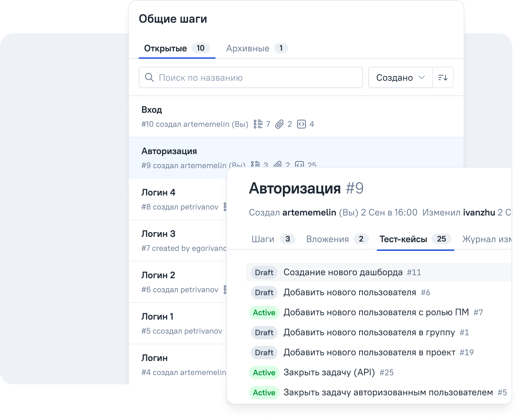Click the test-cases code icon in Вход row
Image resolution: width=520 pixels, height=420 pixels.
302,124
